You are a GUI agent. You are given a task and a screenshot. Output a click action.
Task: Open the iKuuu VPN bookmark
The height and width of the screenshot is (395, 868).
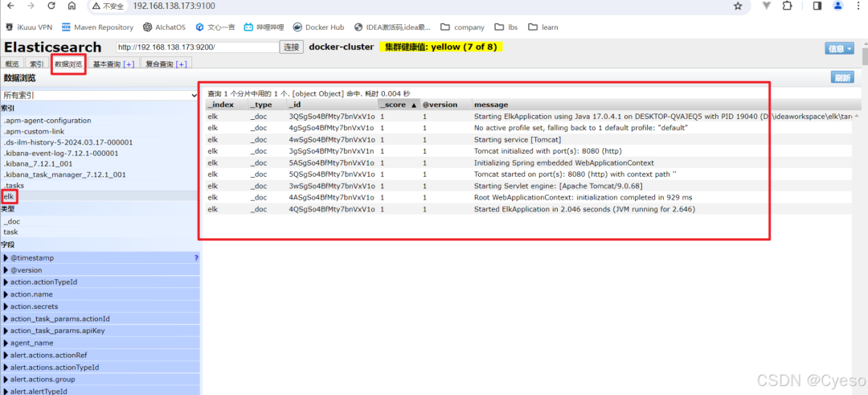coord(29,27)
